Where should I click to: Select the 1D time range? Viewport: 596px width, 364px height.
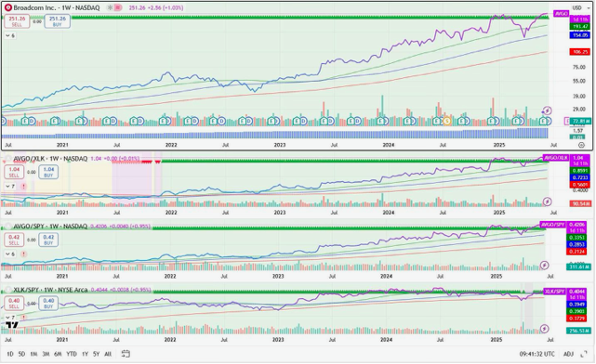coord(10,354)
